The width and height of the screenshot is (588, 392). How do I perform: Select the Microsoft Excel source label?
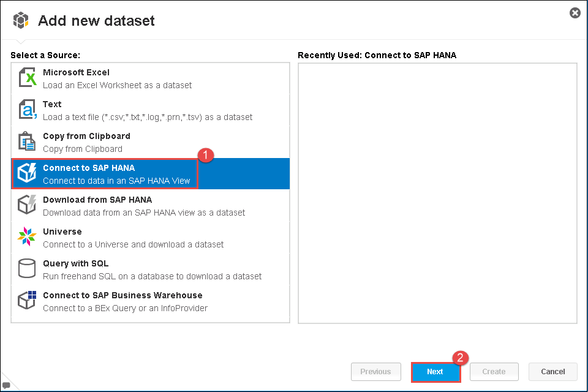point(76,72)
